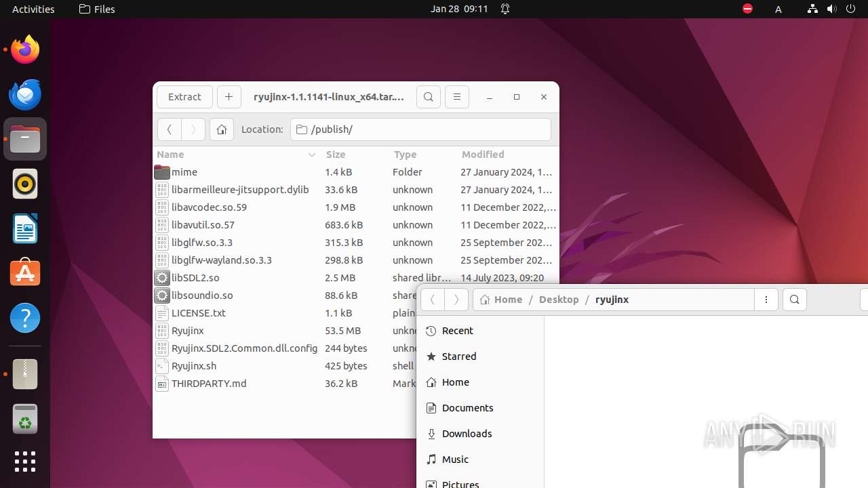Select libglfw.so.3.3 file row
This screenshot has height=488, width=868.
click(355, 243)
